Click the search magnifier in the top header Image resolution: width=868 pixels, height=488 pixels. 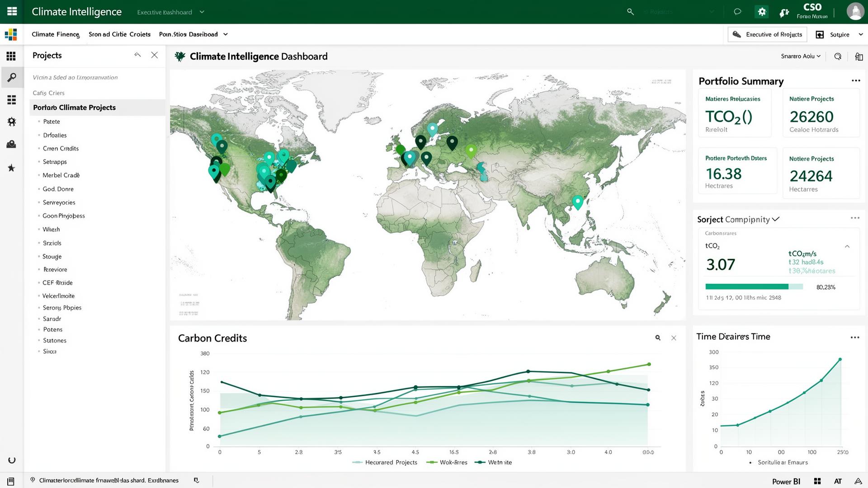pos(630,12)
